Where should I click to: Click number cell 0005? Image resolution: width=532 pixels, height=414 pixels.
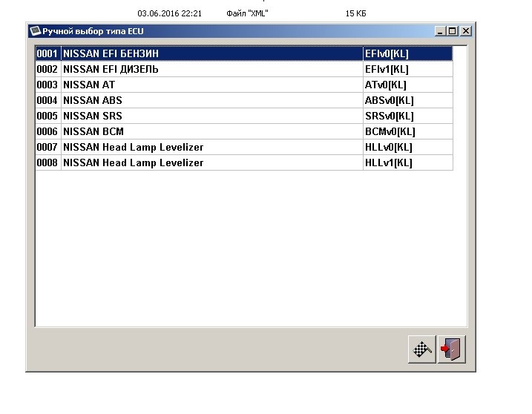(47, 116)
